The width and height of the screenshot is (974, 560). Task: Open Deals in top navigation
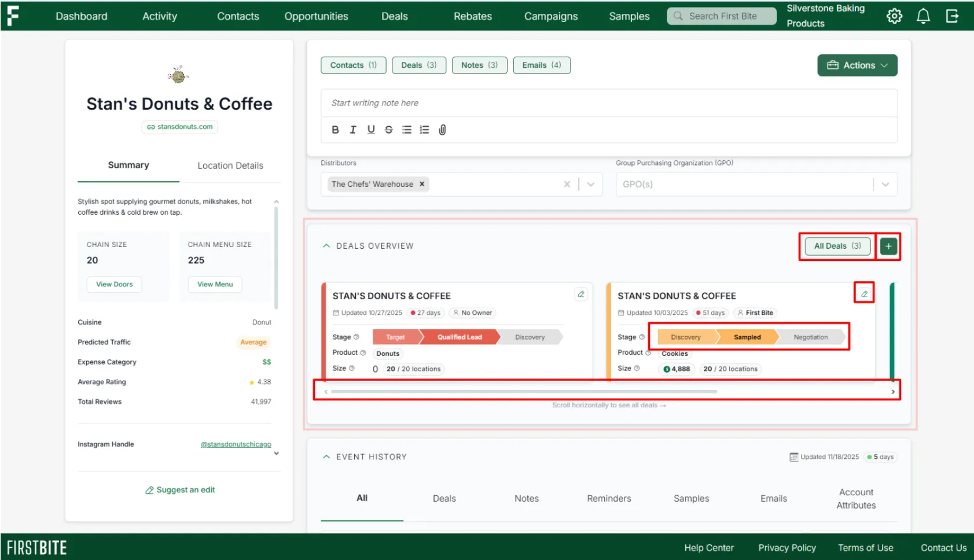395,16
